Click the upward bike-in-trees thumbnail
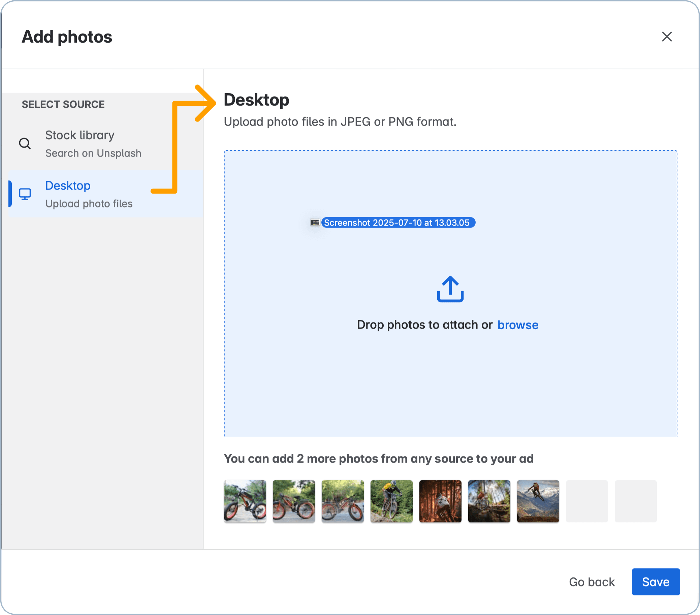 pos(489,501)
